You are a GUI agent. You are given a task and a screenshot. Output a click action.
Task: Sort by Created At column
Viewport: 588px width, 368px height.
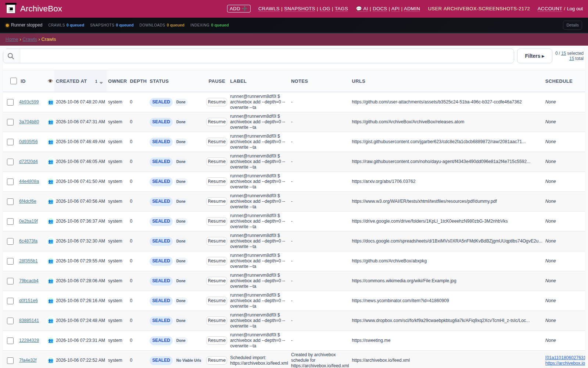click(71, 81)
